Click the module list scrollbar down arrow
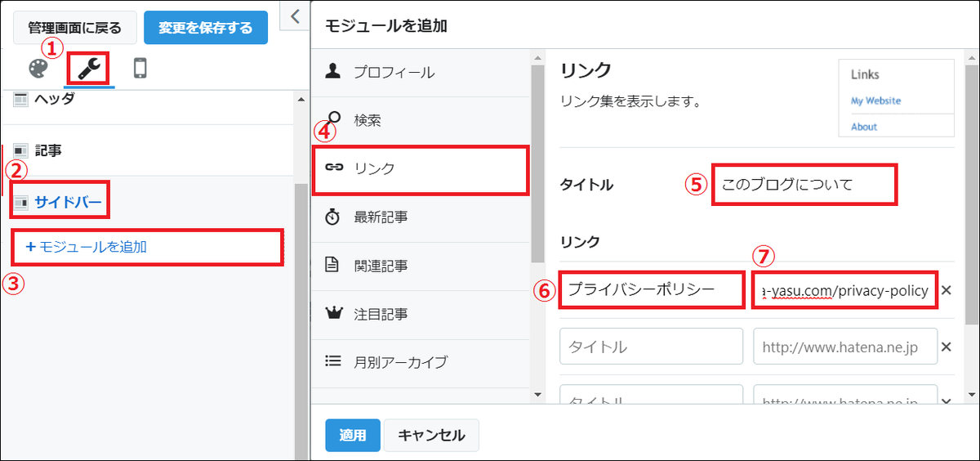The width and height of the screenshot is (980, 461). point(537,394)
